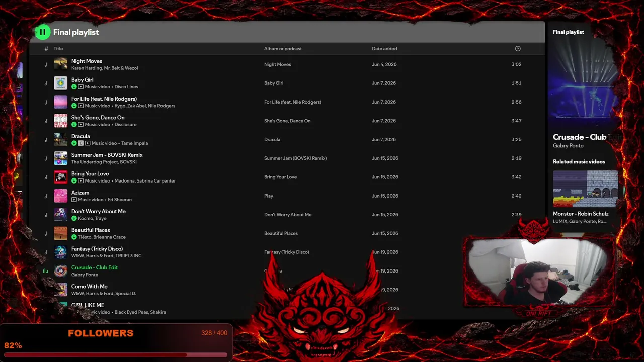Open the Tame Impala artist link
The image size is (644, 362).
pos(134,143)
